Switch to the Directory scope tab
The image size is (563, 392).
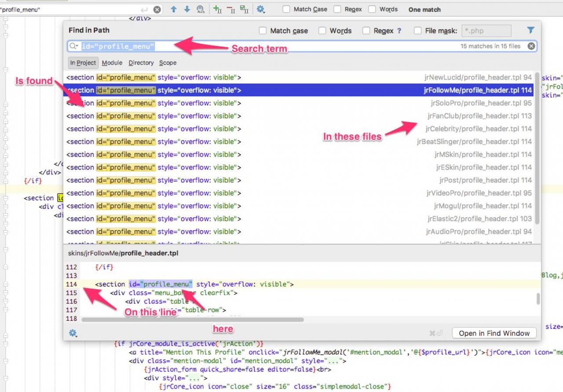[141, 63]
